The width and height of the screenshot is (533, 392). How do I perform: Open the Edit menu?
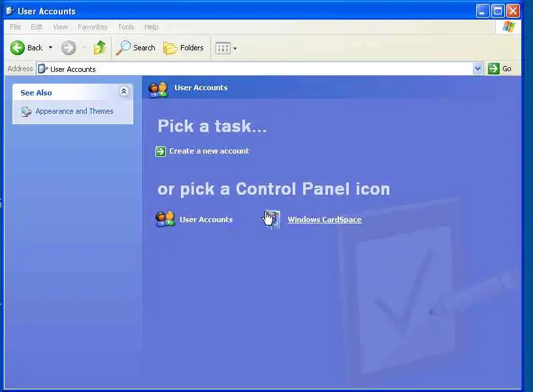37,27
